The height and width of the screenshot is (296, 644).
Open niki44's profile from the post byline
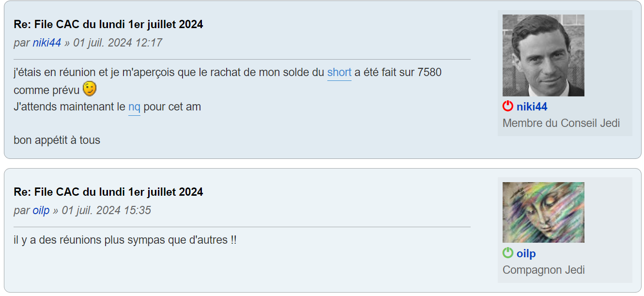tap(47, 43)
